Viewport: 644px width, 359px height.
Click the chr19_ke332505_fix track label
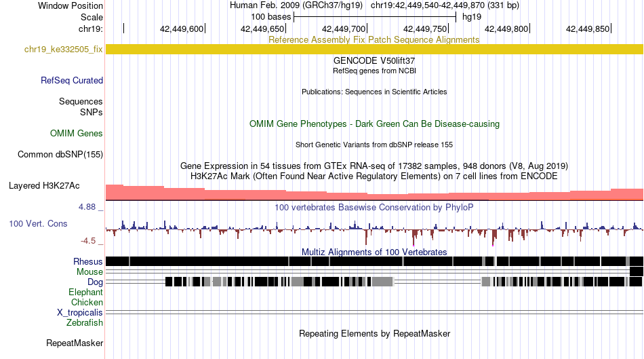tap(63, 50)
